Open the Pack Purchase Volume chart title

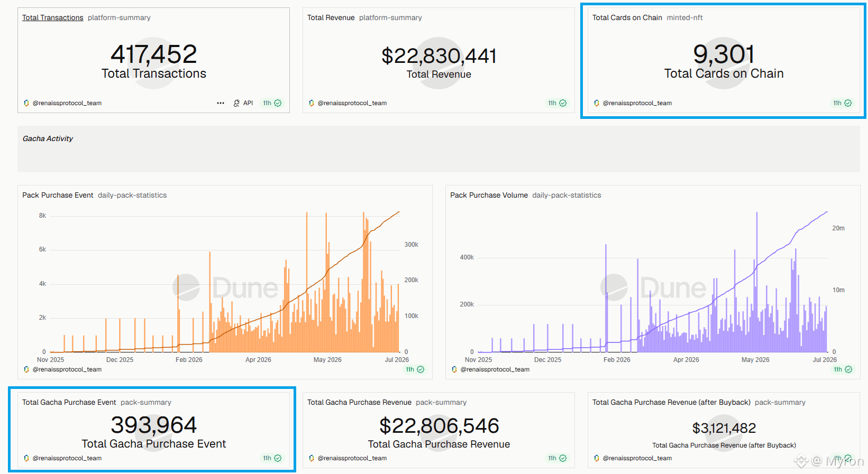489,195
